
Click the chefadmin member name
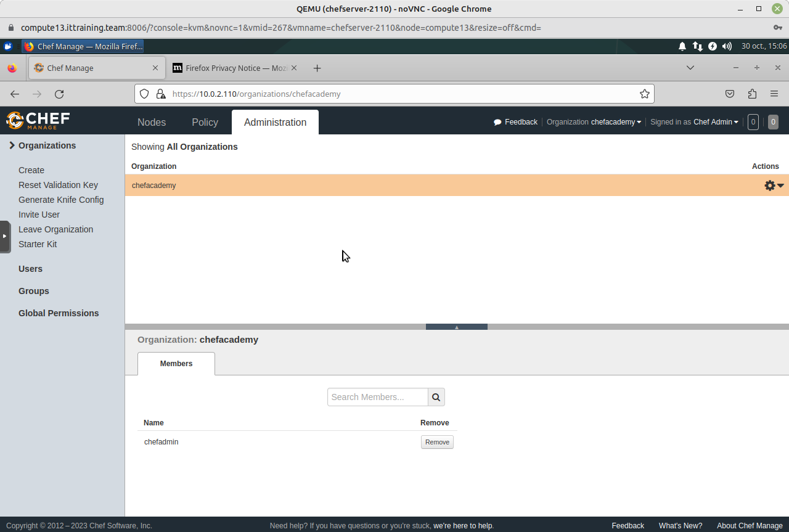point(161,442)
